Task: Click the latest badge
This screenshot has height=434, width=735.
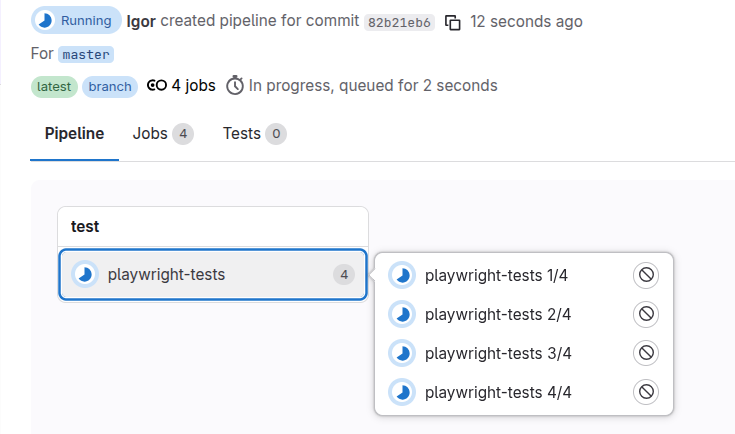Action: coord(54,86)
